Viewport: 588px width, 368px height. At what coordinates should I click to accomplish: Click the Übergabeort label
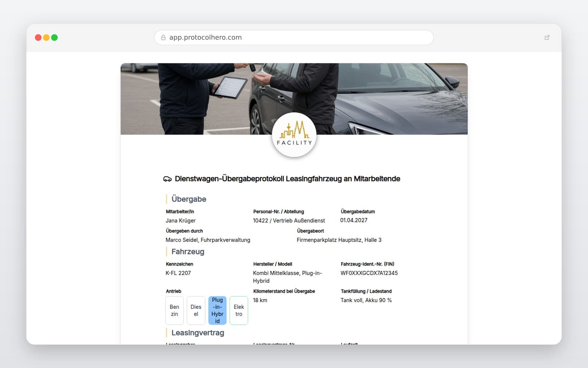click(311, 231)
